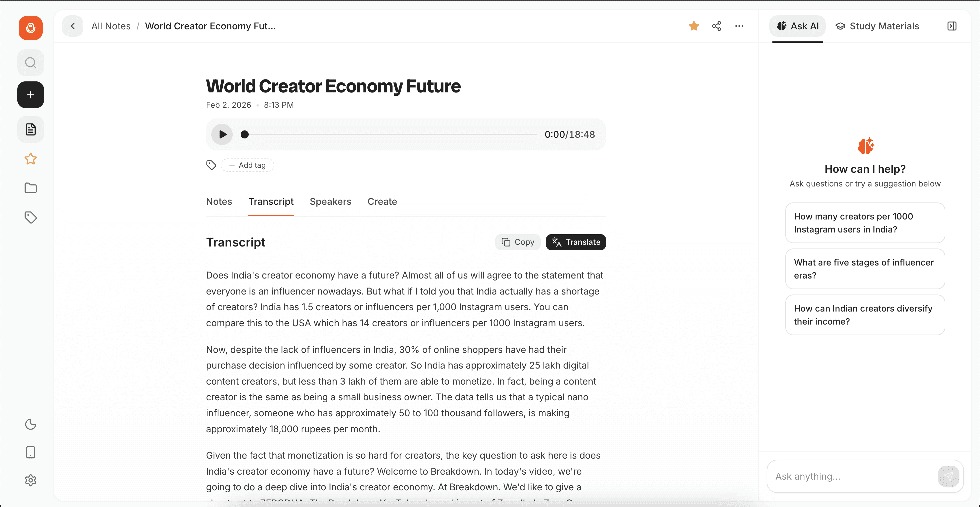Screen dimensions: 980x507
Task: Translate the transcript
Action: [576, 242]
